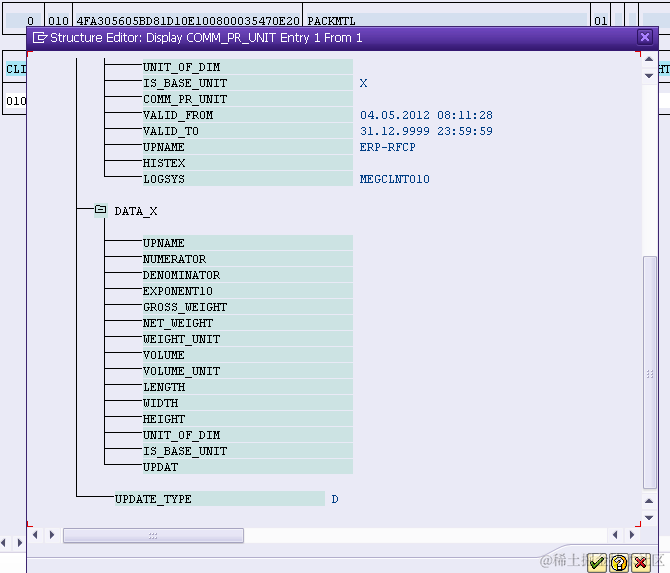Click VALID_TO value 31.12.9999 23:59:59
The width and height of the screenshot is (670, 573).
click(426, 131)
